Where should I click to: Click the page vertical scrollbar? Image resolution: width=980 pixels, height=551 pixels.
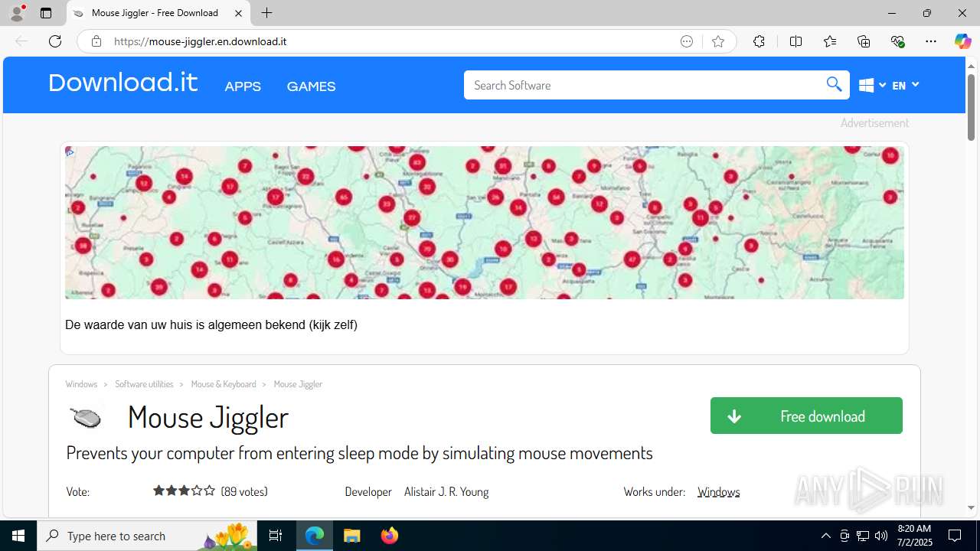[x=972, y=106]
